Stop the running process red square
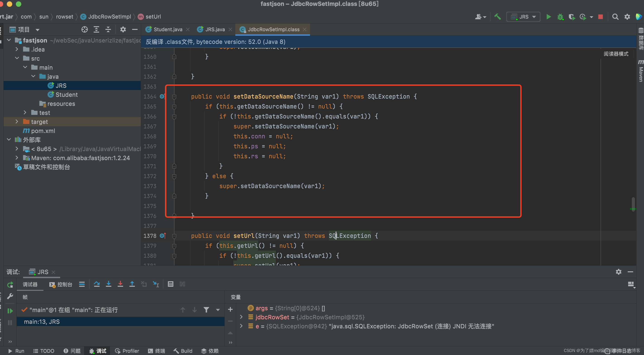This screenshot has width=644, height=355. point(601,17)
